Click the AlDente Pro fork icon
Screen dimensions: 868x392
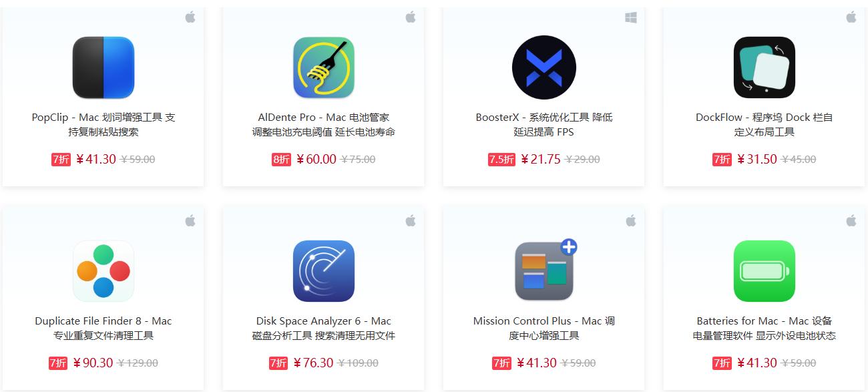324,67
